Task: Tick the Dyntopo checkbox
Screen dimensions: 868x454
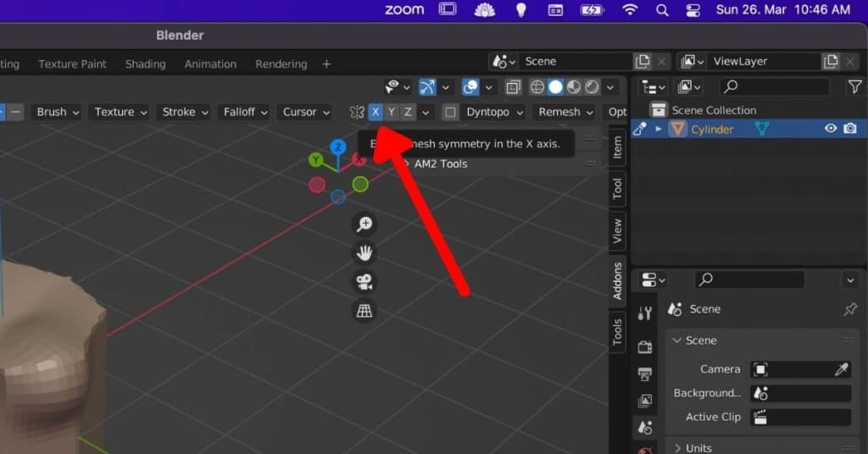Action: coord(451,112)
